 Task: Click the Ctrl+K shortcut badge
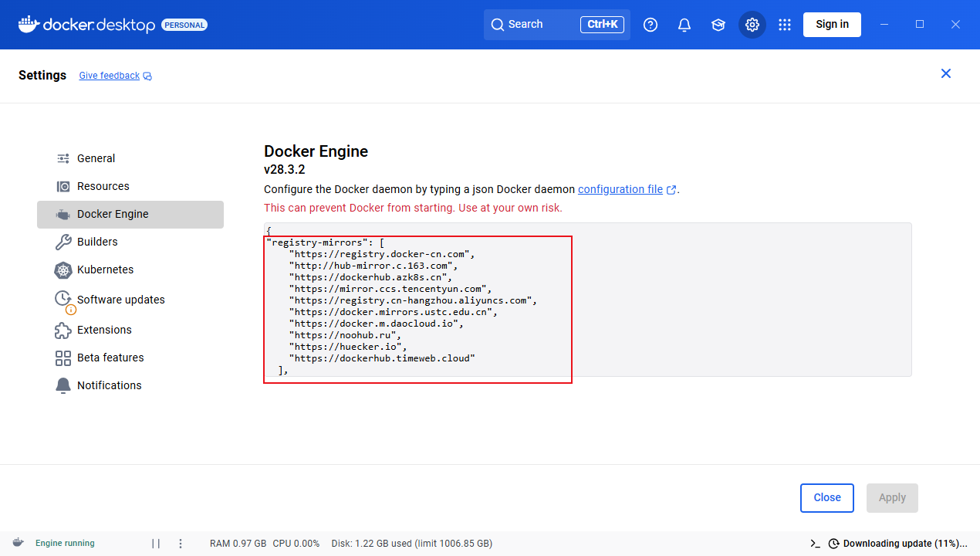[602, 25]
